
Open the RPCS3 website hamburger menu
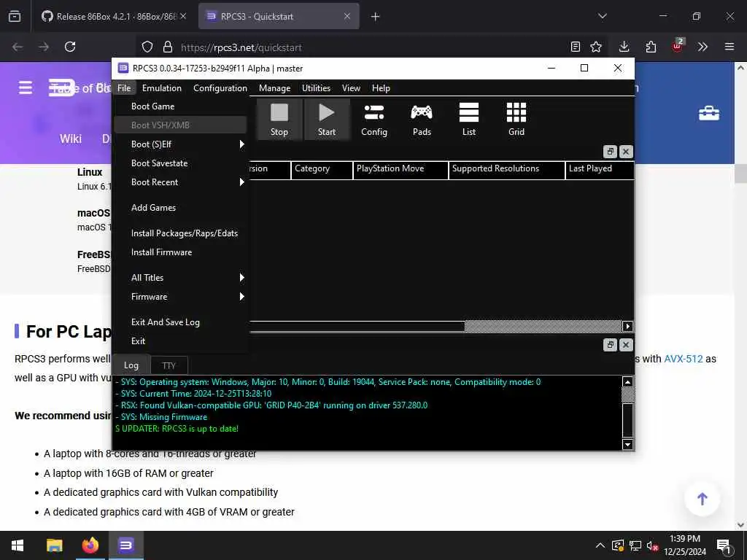26,87
